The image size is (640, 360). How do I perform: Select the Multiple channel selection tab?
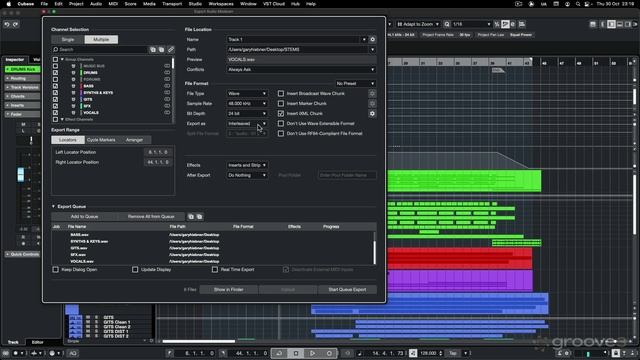(101, 40)
